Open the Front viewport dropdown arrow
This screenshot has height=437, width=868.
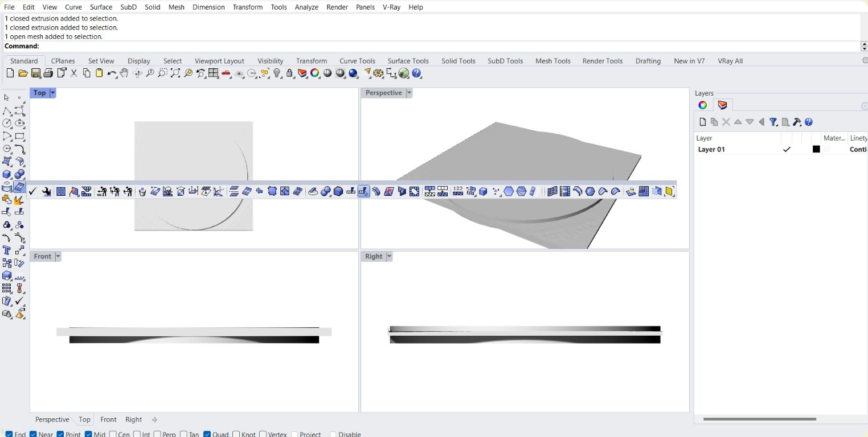[58, 257]
